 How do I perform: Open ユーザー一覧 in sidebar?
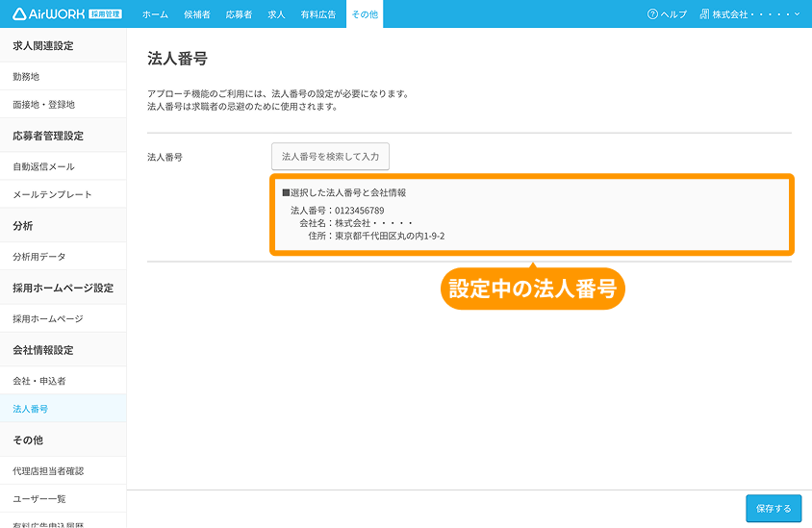(63, 499)
